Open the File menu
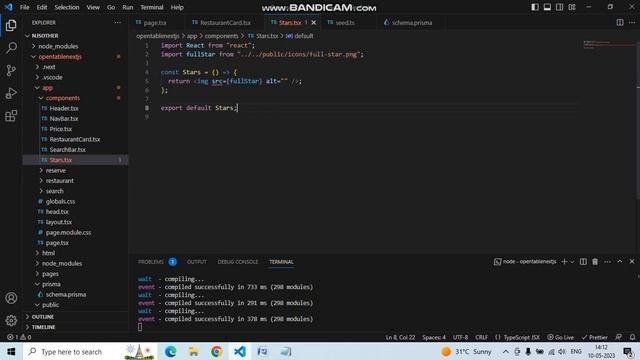This screenshot has width=640, height=360. point(24,7)
